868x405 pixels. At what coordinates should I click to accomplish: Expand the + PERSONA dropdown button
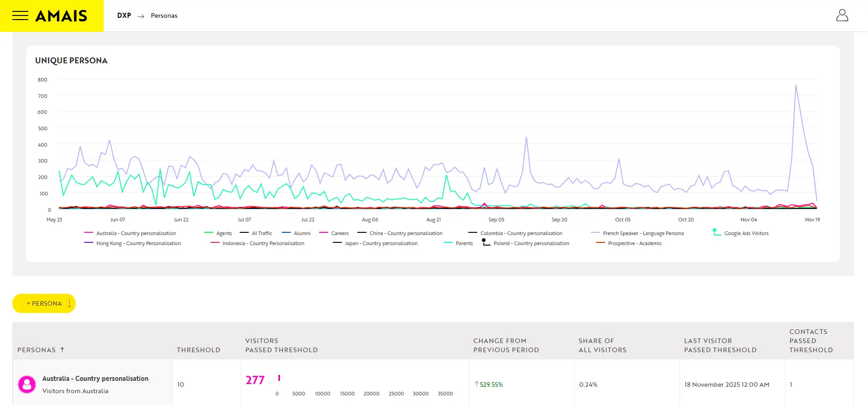pos(44,303)
